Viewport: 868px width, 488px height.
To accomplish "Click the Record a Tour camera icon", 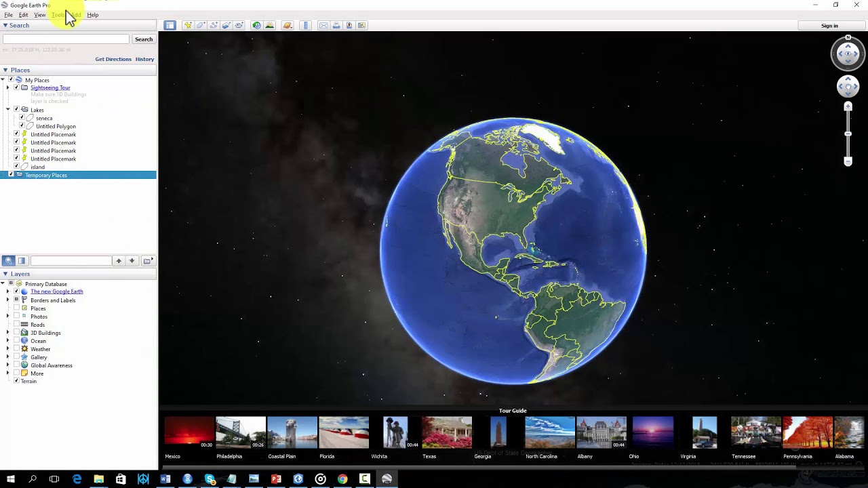I will coord(239,26).
